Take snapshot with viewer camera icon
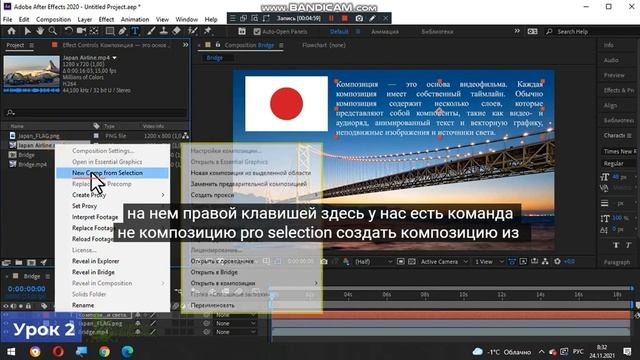Viewport: 640px width, 360px height. [x=324, y=261]
